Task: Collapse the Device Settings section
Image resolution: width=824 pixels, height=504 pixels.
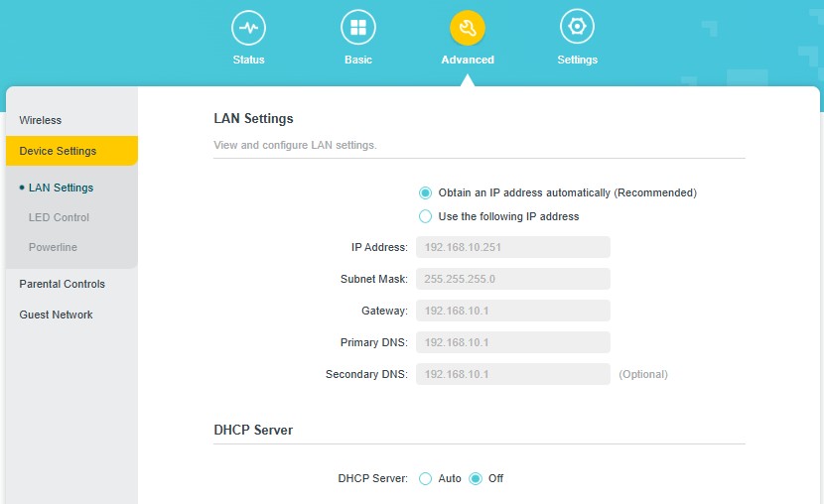Action: pyautogui.click(x=72, y=151)
